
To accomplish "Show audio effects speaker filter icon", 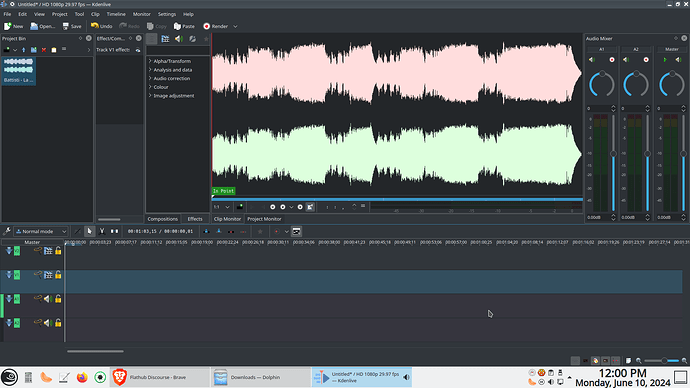I will pos(179,39).
